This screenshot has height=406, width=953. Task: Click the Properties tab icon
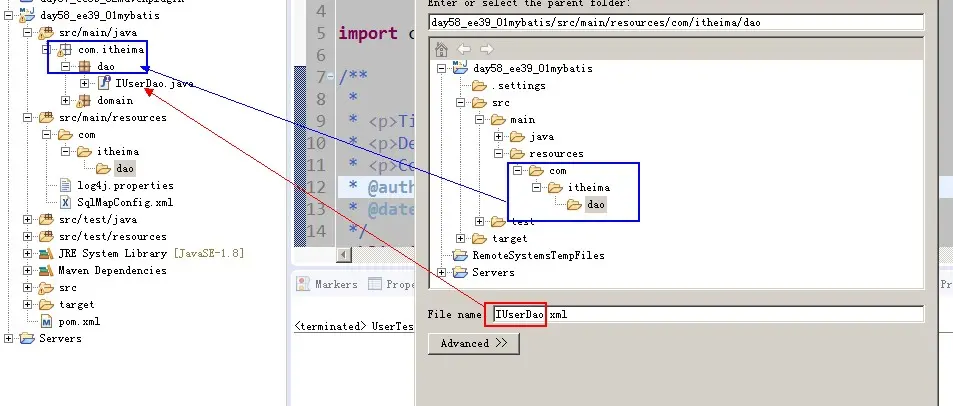(x=375, y=284)
